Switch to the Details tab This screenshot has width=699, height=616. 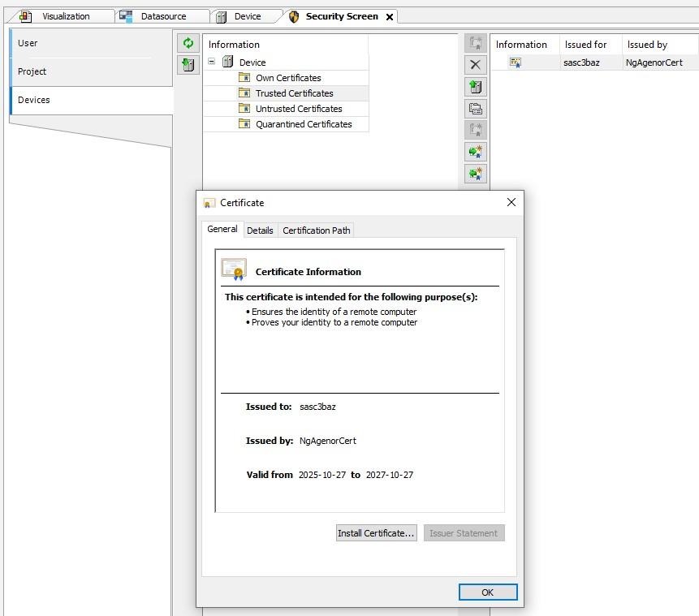[x=260, y=230]
